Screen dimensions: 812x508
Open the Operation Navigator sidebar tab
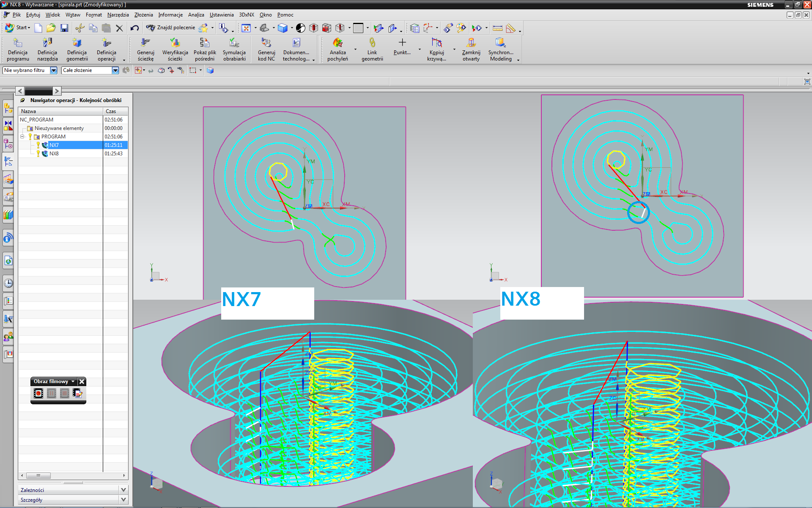pos(8,161)
